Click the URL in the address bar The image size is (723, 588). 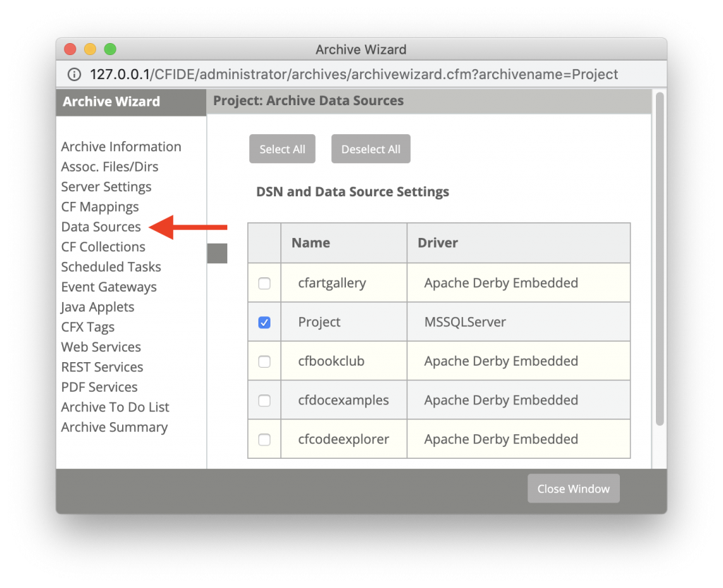(353, 74)
